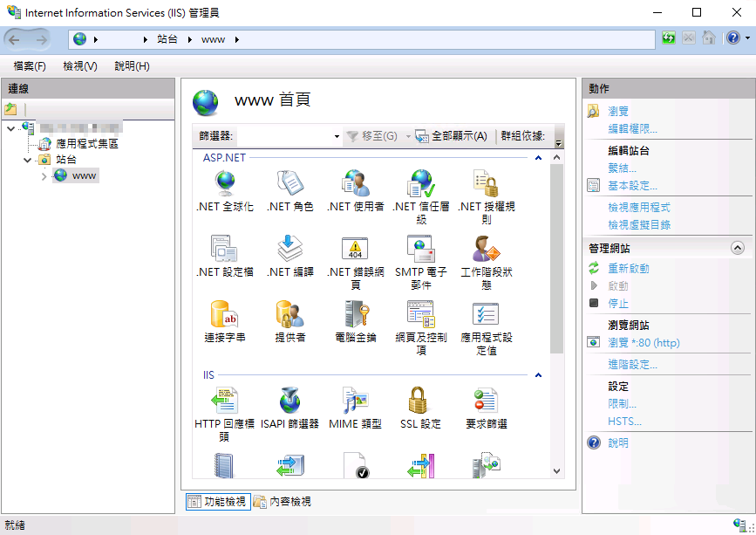
Task: Open the MIME 類型 feature
Action: pyautogui.click(x=356, y=409)
